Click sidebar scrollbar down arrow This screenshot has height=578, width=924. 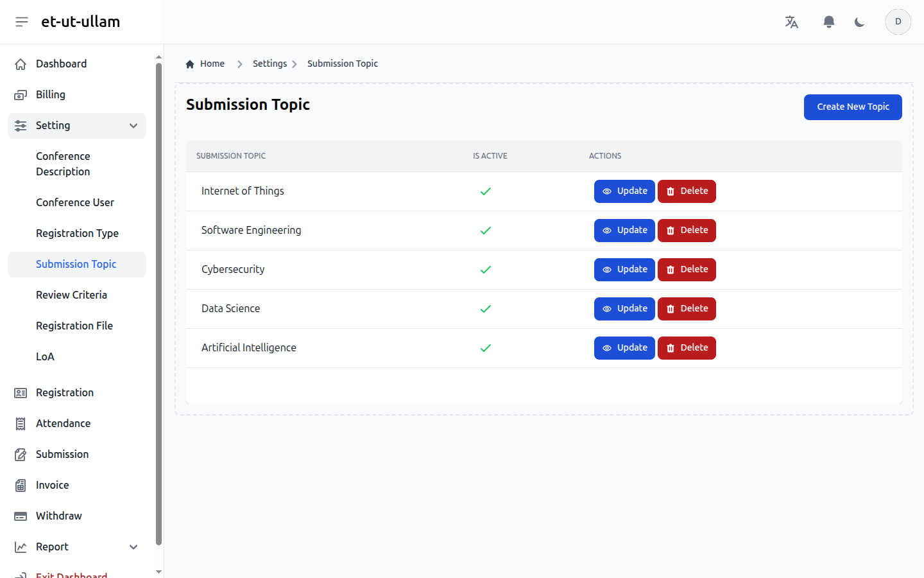(x=158, y=572)
